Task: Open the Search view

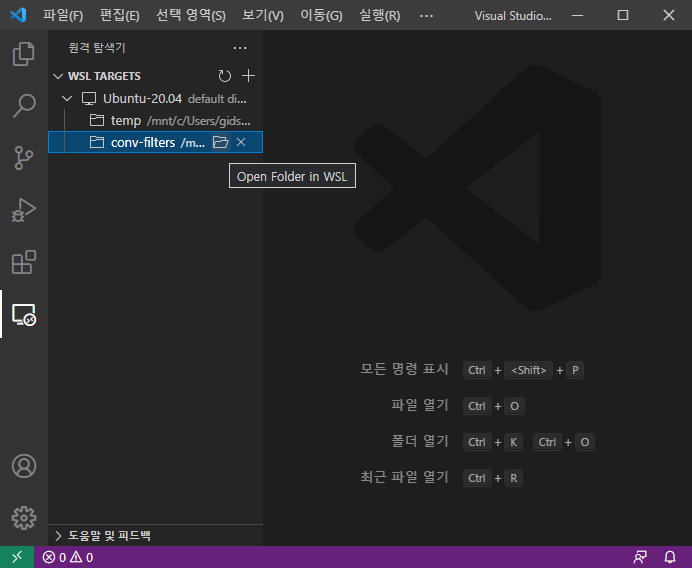Action: (x=24, y=106)
